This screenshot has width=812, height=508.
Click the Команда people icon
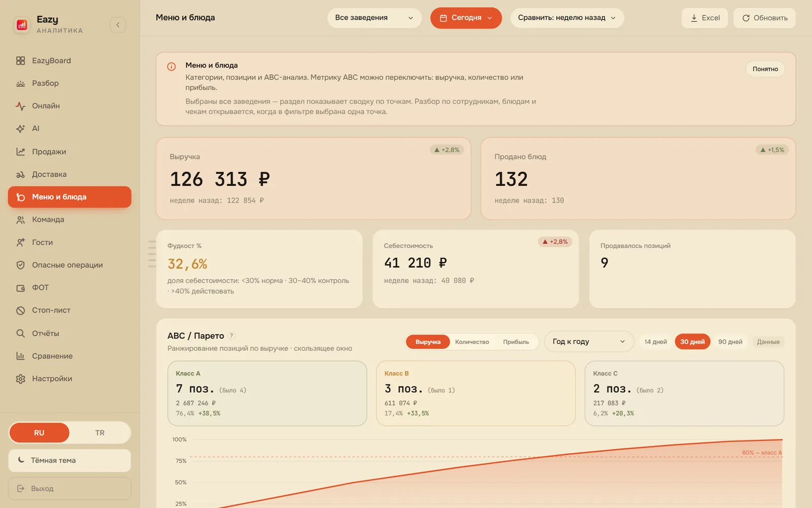pos(20,219)
